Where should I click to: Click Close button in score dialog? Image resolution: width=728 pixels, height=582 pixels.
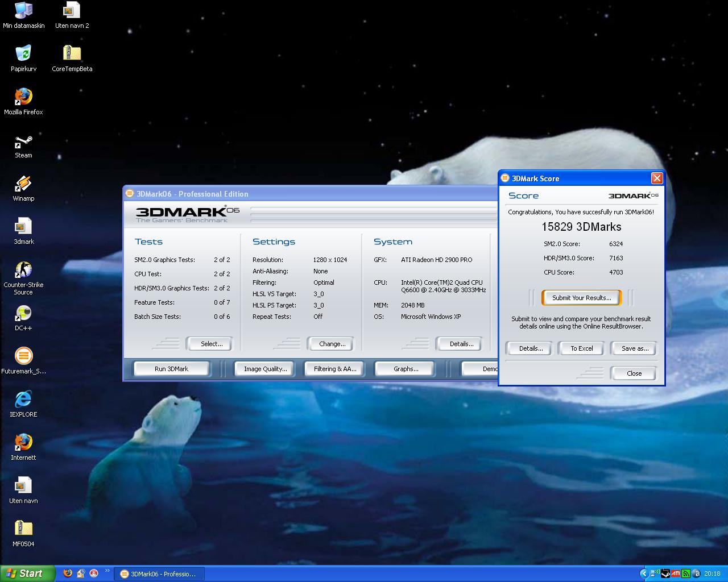click(634, 373)
